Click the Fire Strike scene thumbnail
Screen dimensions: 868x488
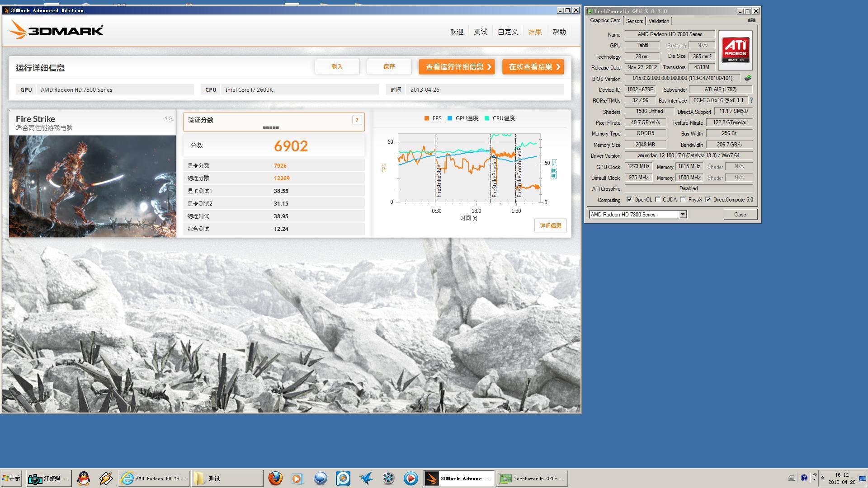(x=92, y=186)
